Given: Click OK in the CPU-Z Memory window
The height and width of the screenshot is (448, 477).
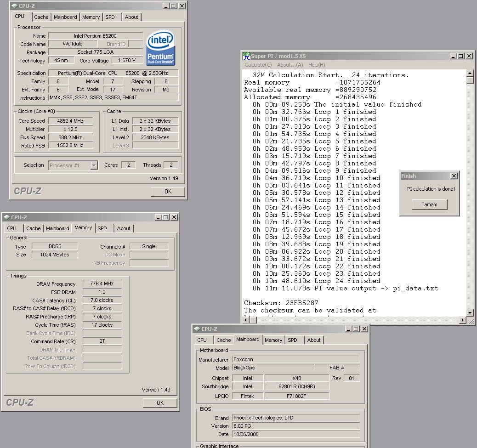Looking at the screenshot, I should [x=160, y=403].
